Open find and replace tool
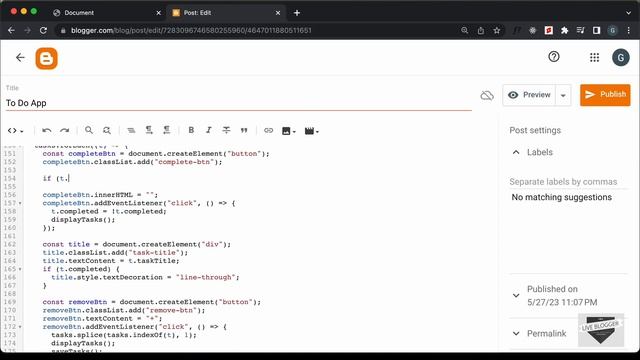Image resolution: width=640 pixels, height=360 pixels. point(107,130)
